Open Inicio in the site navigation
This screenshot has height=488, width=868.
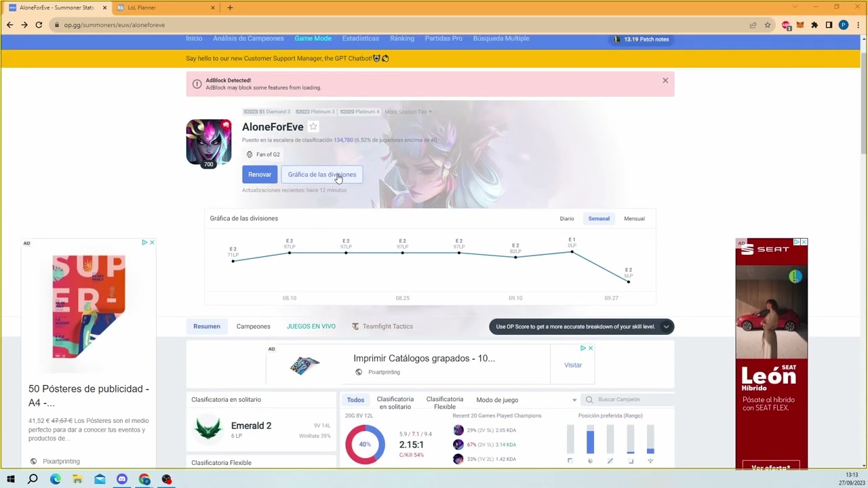tap(194, 39)
